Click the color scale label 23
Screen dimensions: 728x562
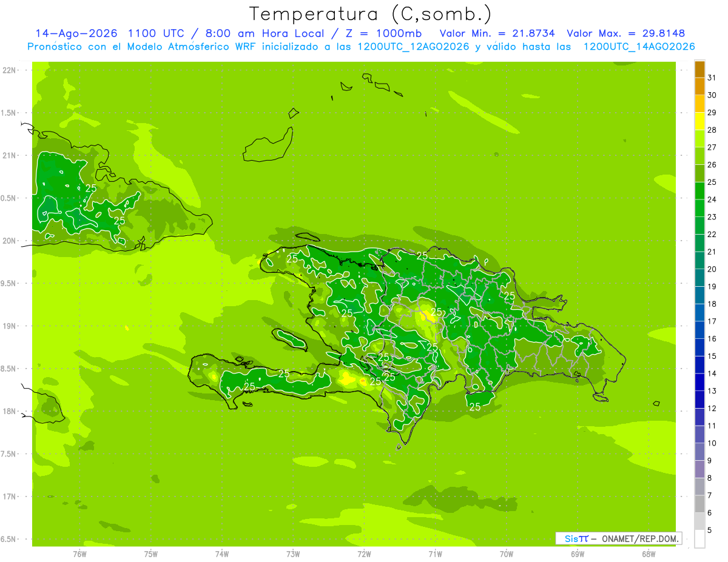pyautogui.click(x=712, y=216)
